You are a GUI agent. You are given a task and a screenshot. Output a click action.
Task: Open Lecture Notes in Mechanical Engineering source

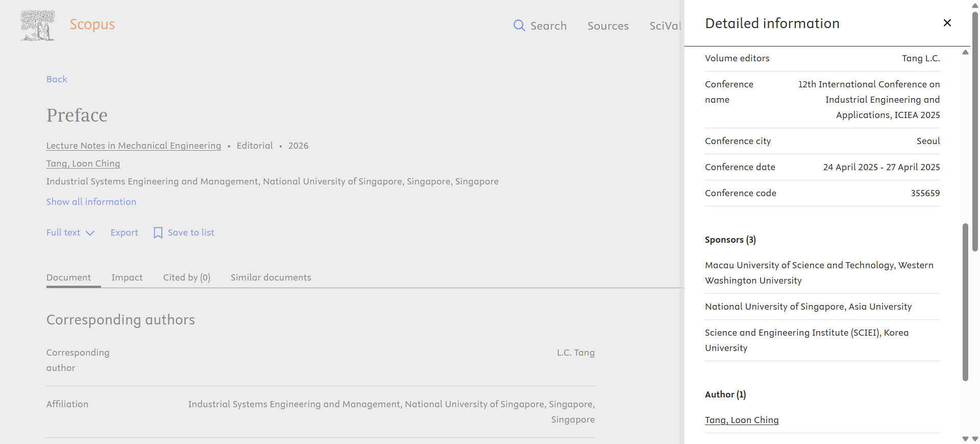click(134, 146)
